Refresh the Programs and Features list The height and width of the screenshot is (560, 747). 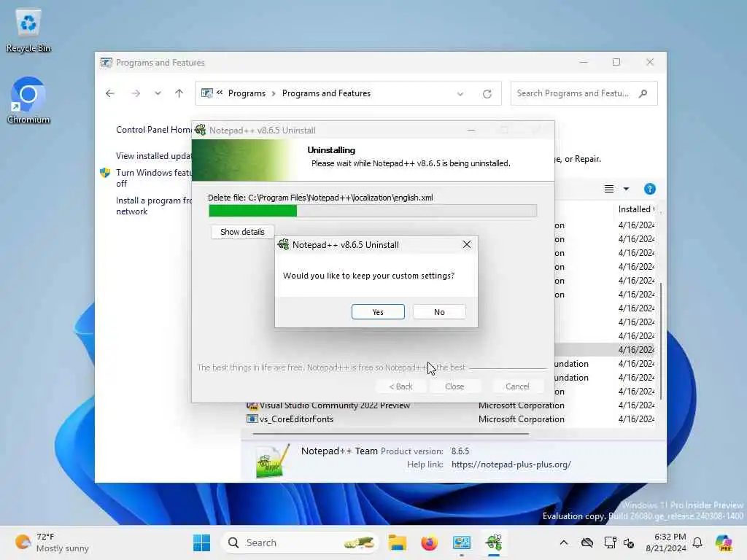pyautogui.click(x=487, y=94)
